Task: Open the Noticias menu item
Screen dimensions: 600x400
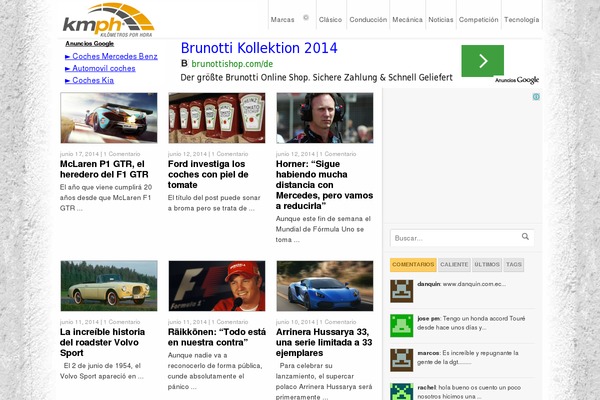Action: click(440, 20)
